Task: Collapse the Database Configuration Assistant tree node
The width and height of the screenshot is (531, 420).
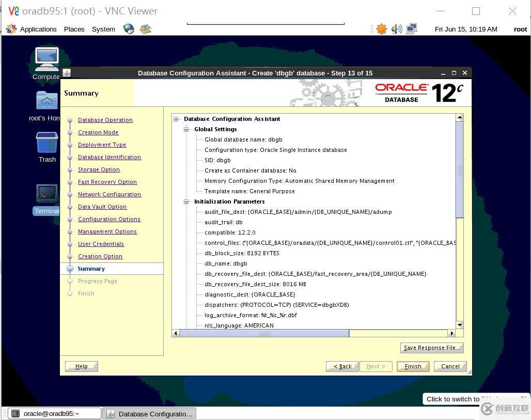Action: pyautogui.click(x=176, y=119)
